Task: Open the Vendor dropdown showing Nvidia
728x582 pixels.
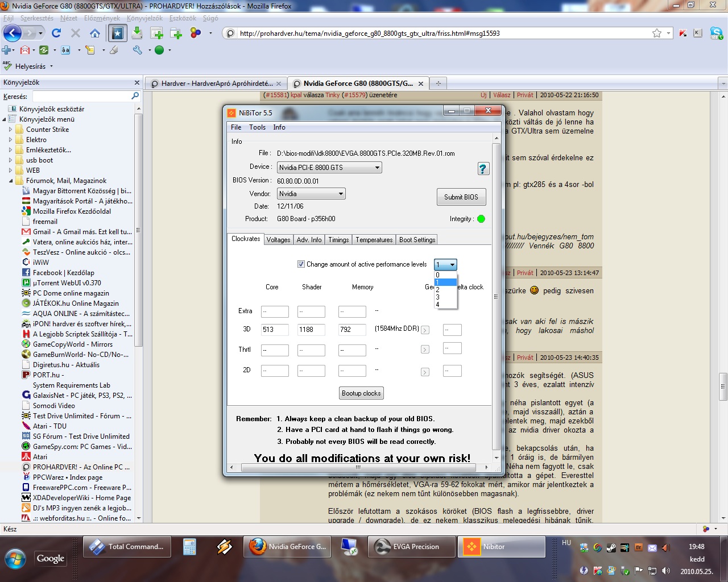Action: tap(311, 194)
